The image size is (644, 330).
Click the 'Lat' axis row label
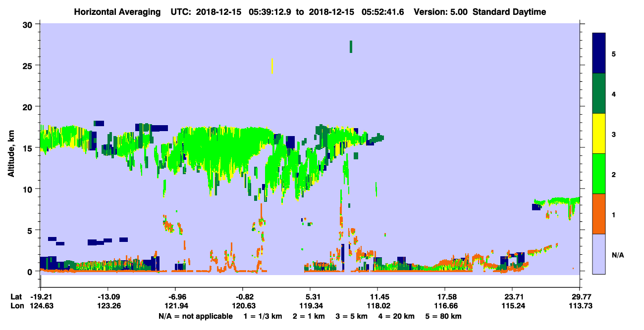[x=16, y=297]
